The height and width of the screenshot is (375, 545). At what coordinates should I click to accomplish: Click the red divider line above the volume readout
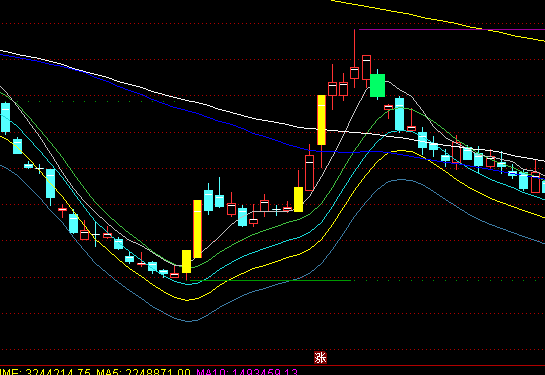(x=272, y=366)
